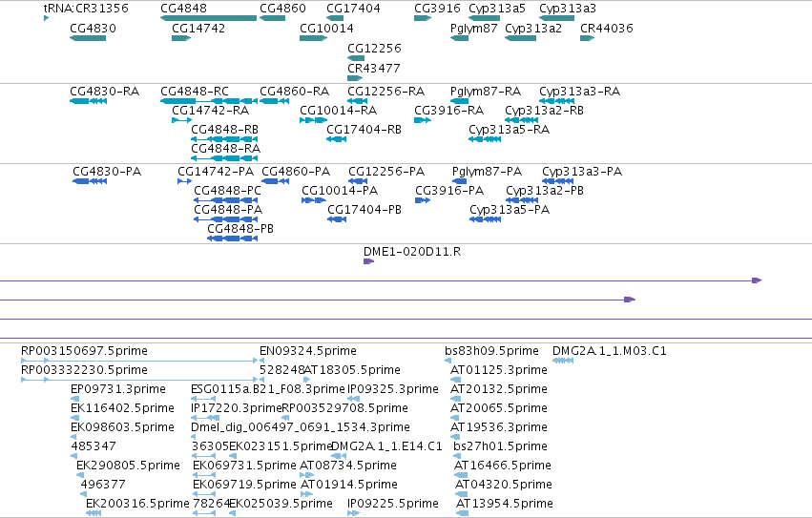The image size is (812, 518).
Task: Click protein CG4860-PA
Action: pyautogui.click(x=296, y=172)
